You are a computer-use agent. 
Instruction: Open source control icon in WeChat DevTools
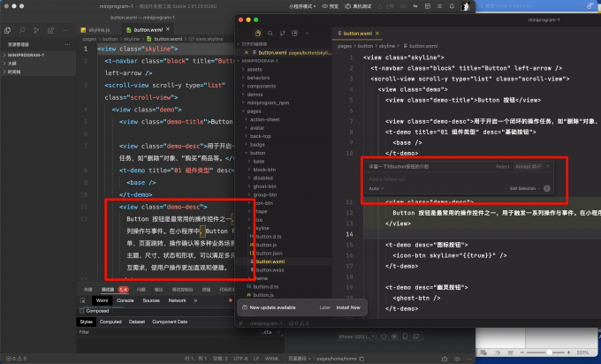pyautogui.click(x=36, y=30)
